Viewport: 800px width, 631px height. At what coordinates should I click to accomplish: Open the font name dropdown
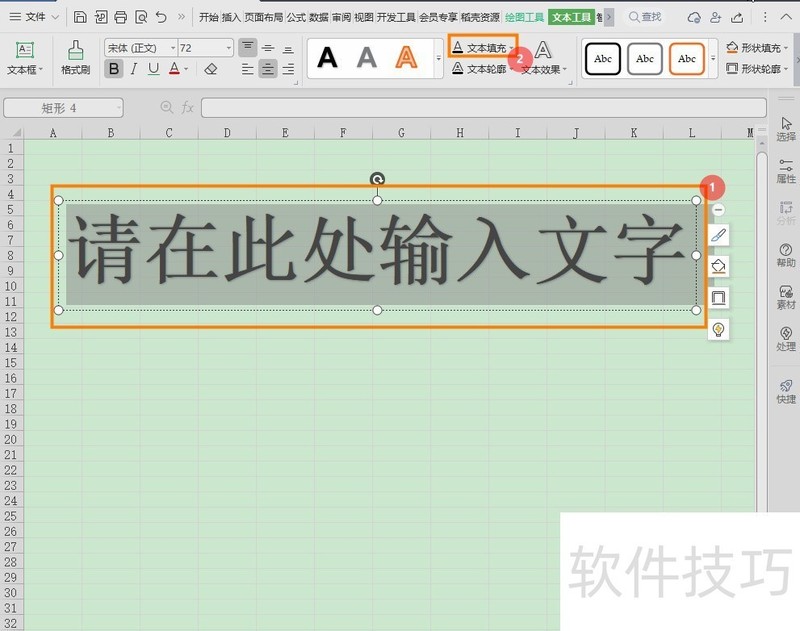(172, 47)
